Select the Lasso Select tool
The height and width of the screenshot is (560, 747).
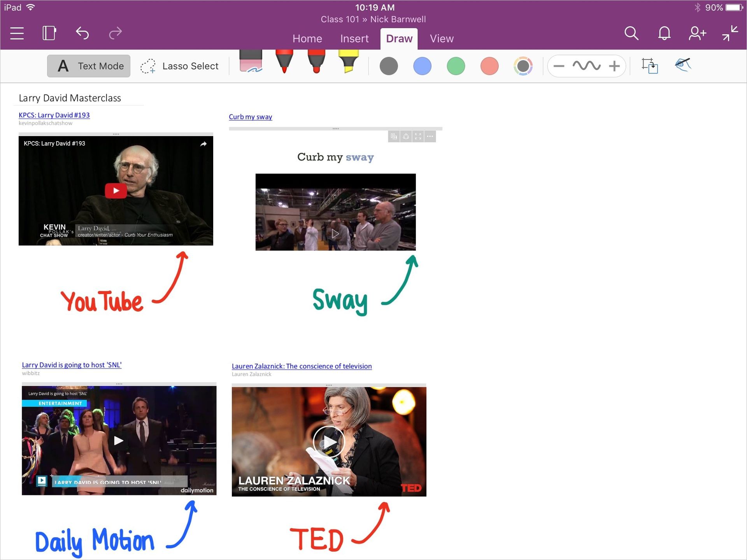coord(180,66)
